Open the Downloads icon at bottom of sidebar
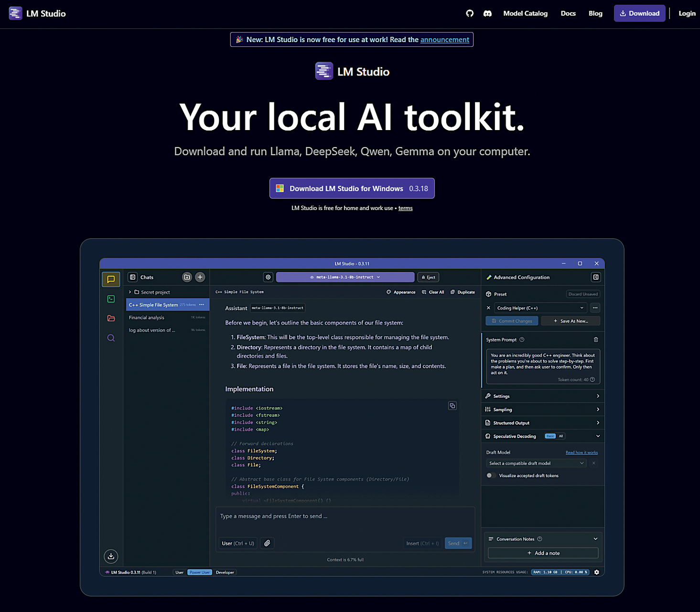Image resolution: width=700 pixels, height=612 pixels. [x=111, y=556]
